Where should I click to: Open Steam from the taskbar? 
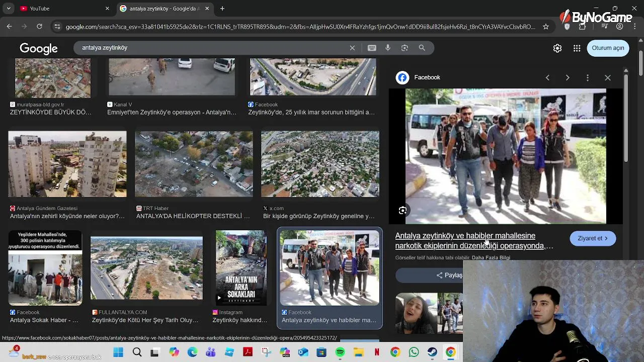(432, 352)
